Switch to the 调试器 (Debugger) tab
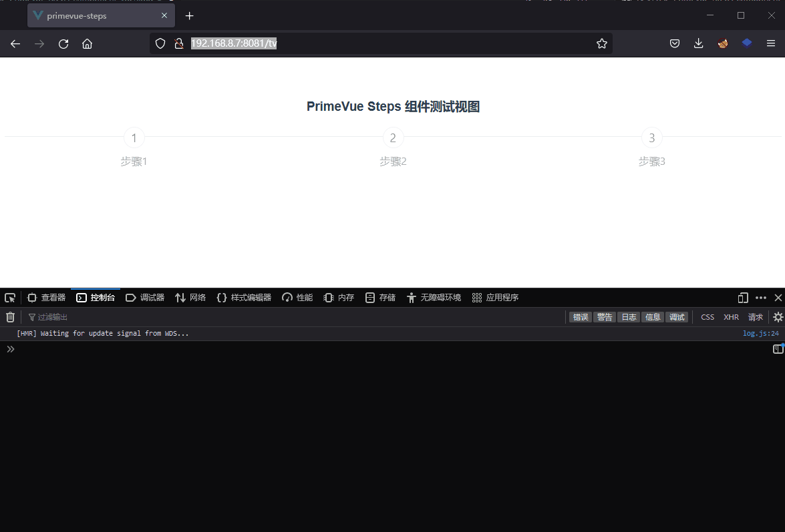This screenshot has height=532, width=785. 145,298
